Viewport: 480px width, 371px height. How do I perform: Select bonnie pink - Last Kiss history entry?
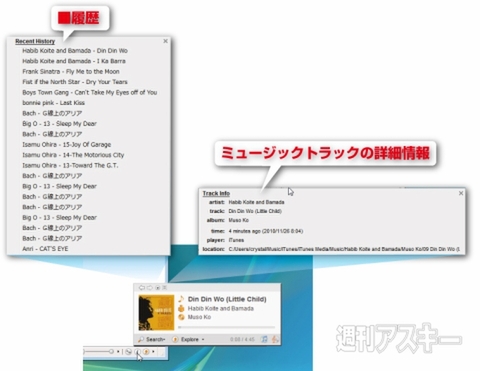53,103
